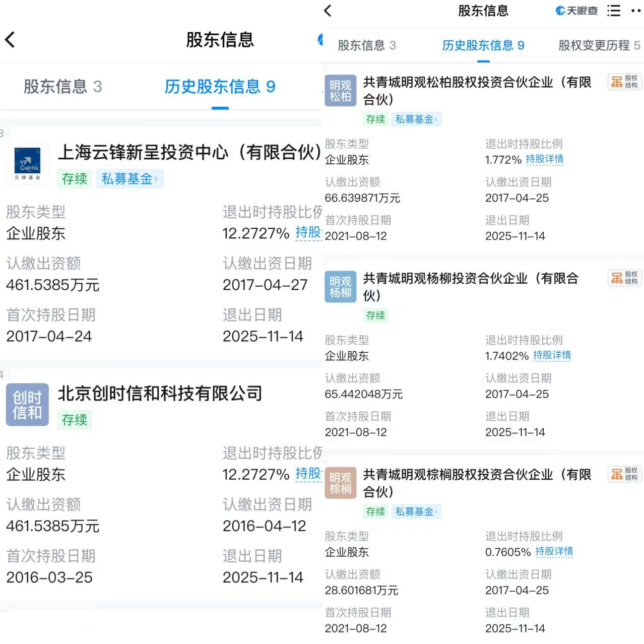644x644 pixels.
Task: Open the list menu icon in top bar
Action: pyautogui.click(x=613, y=11)
